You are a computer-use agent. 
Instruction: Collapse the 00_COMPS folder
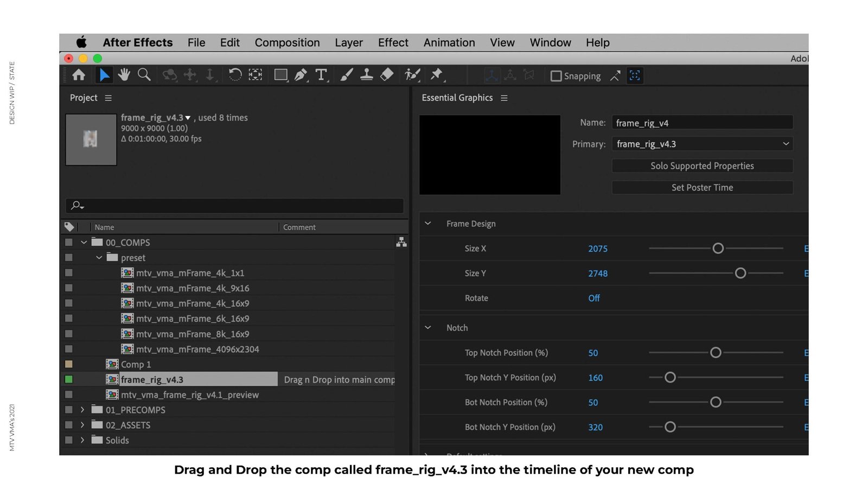pyautogui.click(x=84, y=243)
